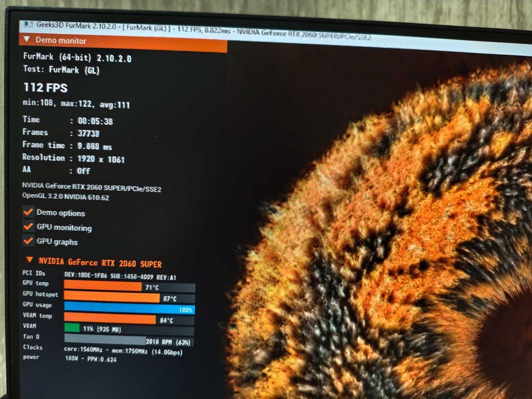Click the 112 FPS readout
Image resolution: width=532 pixels, height=399 pixels.
[x=46, y=88]
